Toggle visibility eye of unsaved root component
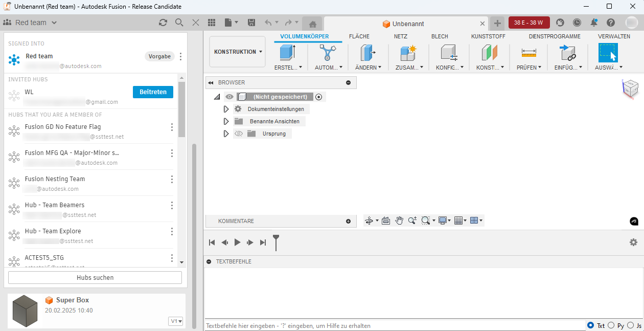 pos(229,97)
